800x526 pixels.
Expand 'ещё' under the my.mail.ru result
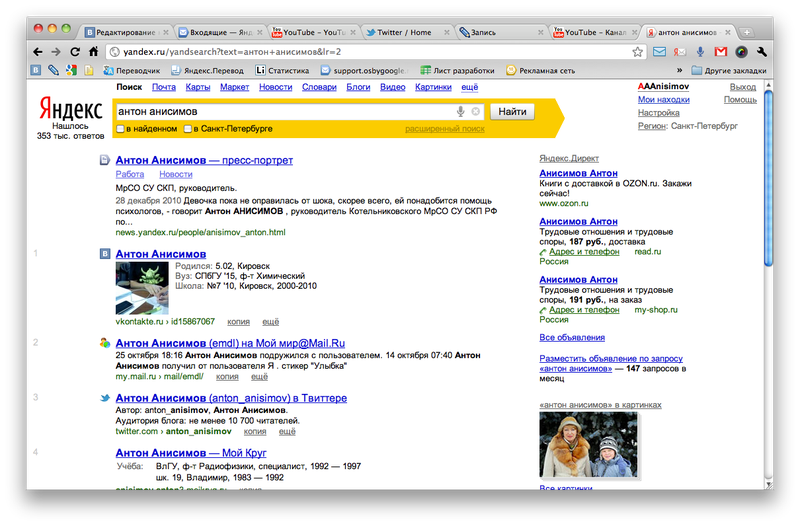259,377
